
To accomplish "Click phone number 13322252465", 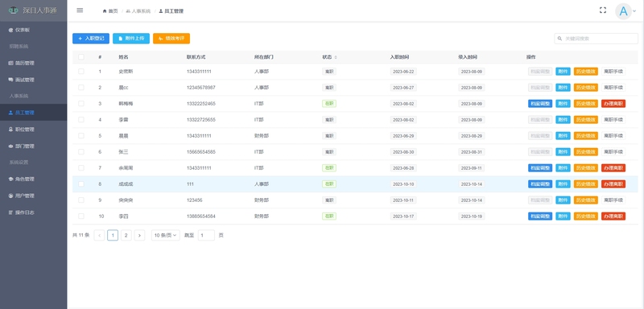I will 200,104.
